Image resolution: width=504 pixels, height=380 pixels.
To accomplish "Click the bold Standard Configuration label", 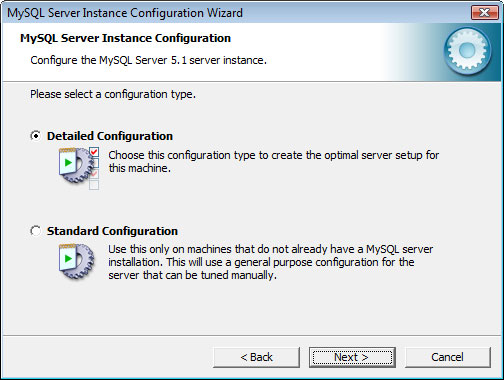I will pyautogui.click(x=112, y=231).
